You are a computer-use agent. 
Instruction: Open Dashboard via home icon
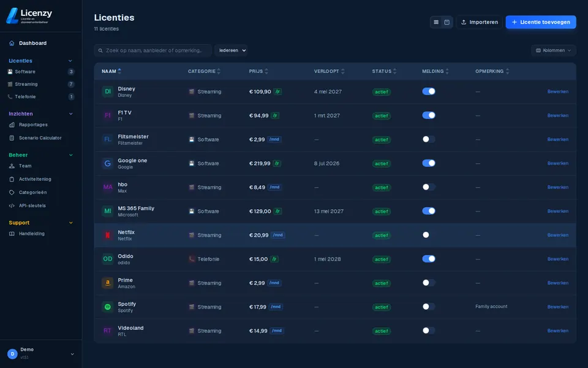pos(12,43)
